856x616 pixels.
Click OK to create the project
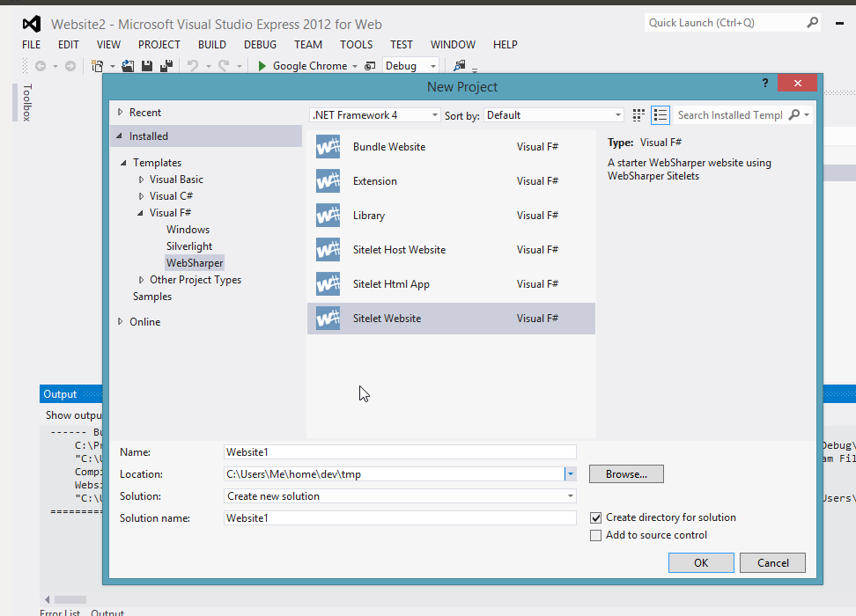click(x=701, y=562)
